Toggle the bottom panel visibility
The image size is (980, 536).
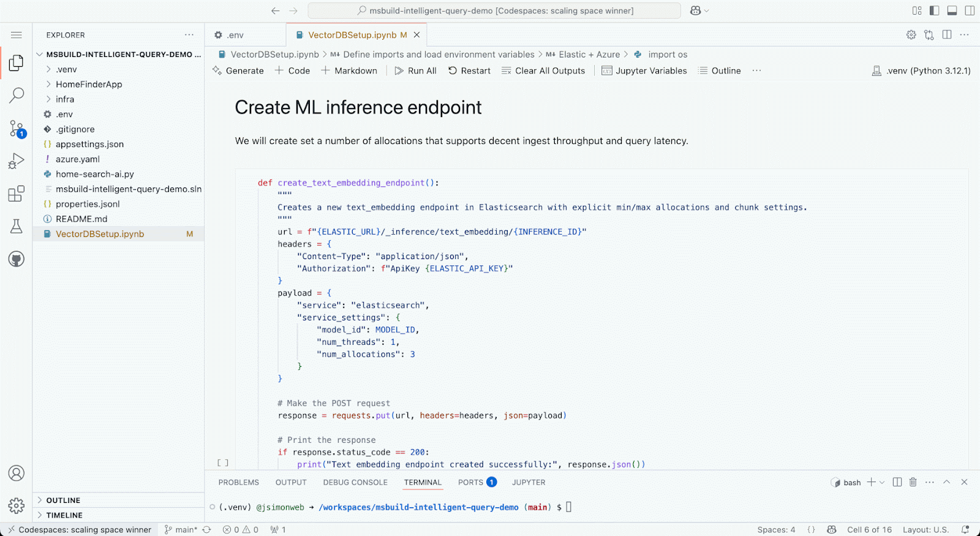pyautogui.click(x=952, y=10)
